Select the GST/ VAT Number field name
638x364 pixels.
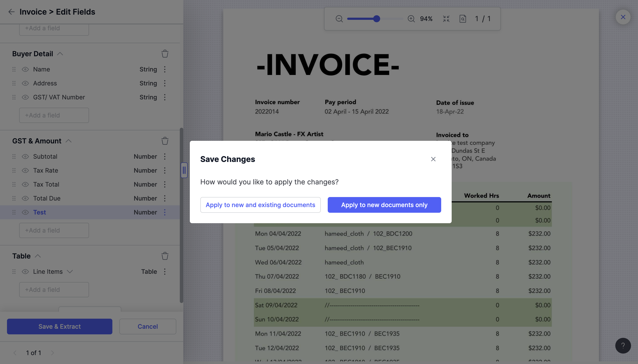59,97
